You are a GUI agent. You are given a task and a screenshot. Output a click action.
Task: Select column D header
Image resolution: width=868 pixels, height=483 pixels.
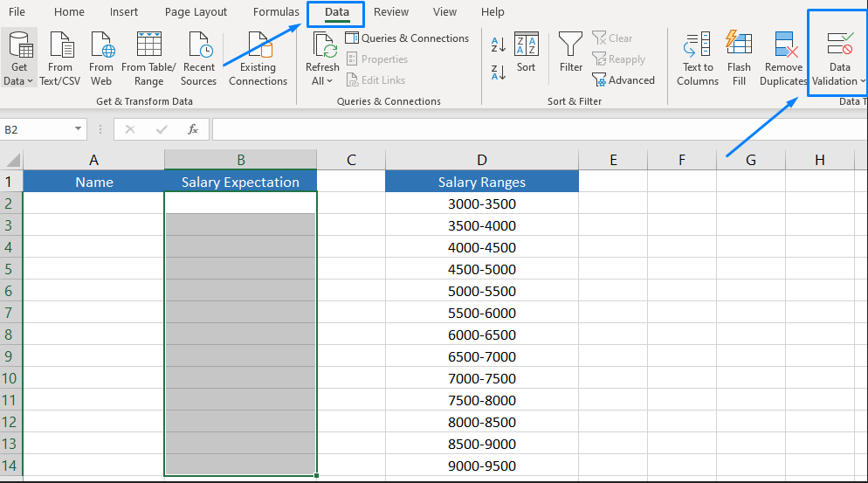click(x=482, y=160)
